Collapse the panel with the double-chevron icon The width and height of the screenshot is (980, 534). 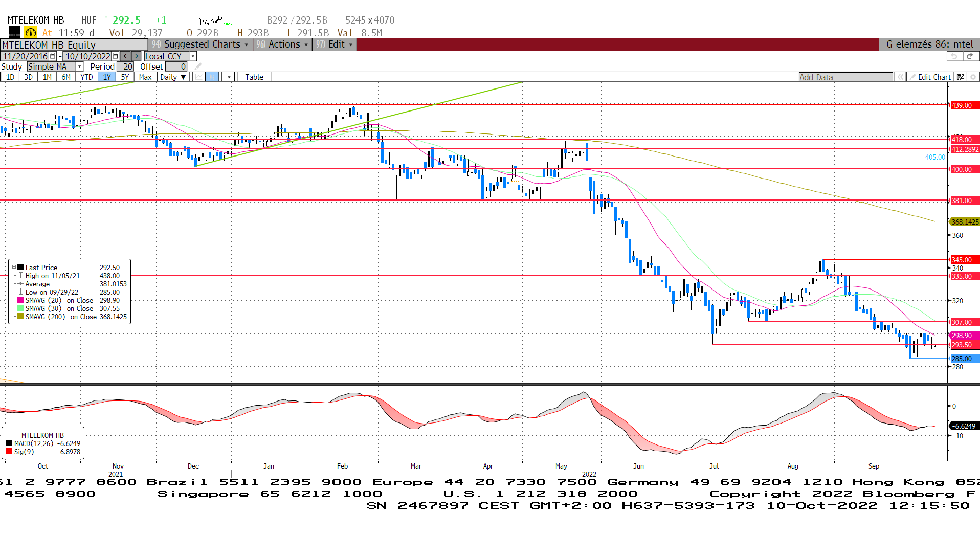(x=900, y=77)
